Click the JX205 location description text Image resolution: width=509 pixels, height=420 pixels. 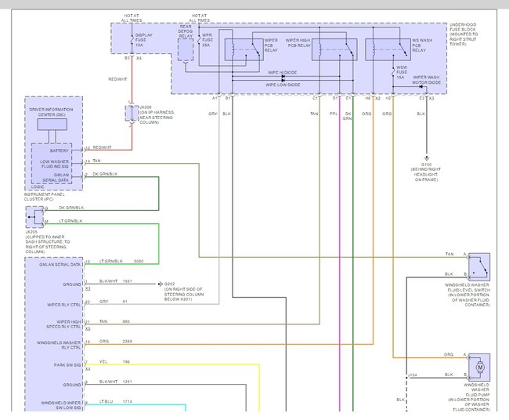coord(48,244)
